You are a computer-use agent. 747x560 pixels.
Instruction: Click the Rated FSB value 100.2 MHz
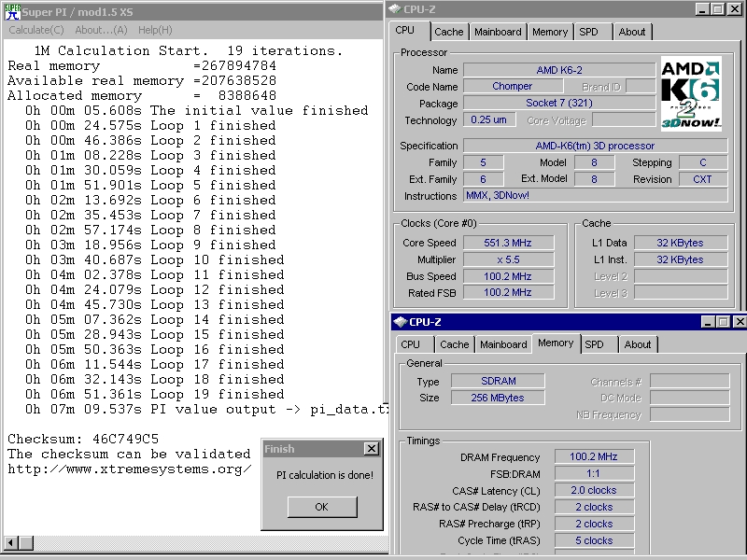click(x=508, y=292)
